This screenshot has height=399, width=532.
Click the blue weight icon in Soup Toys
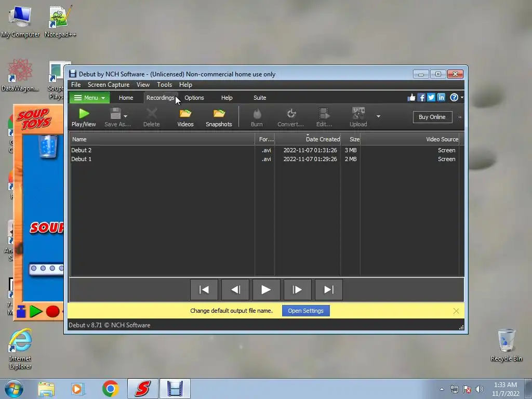(x=21, y=312)
